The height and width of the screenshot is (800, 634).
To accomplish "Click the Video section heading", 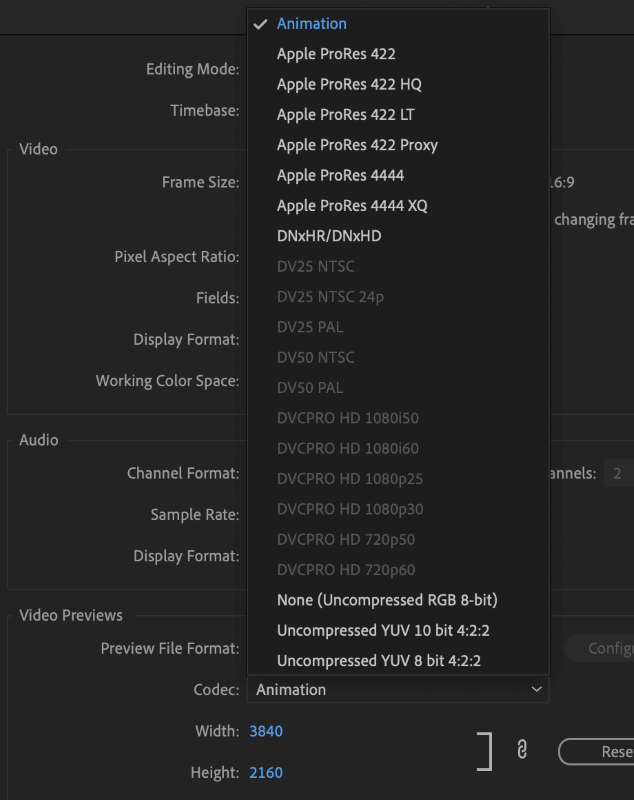I will 38,149.
